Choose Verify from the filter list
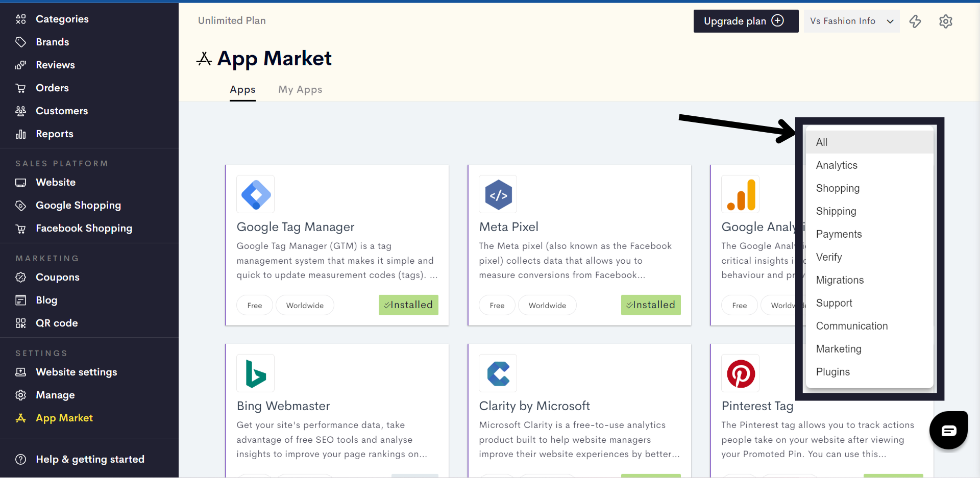The width and height of the screenshot is (980, 478). coord(870,257)
